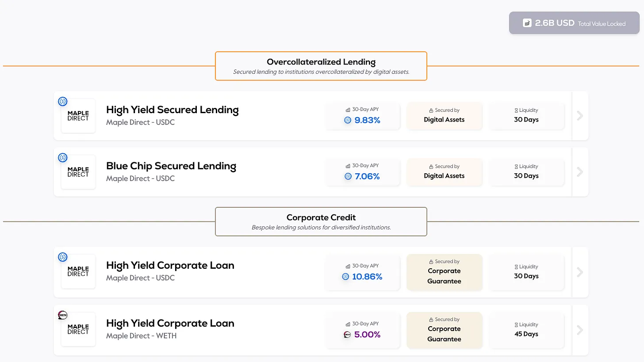Expand the WETH High Yield Corporate Loan chevron
Viewport: 644px width, 362px height.
coord(580,329)
